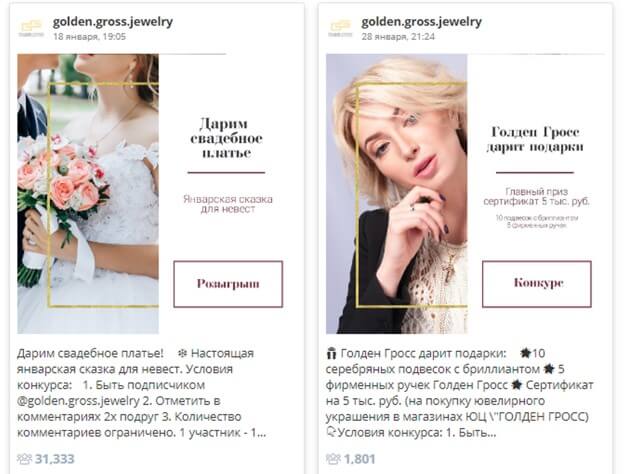Click the gift emoji before Голден Гросс caption
The image size is (626, 474).
(x=331, y=353)
